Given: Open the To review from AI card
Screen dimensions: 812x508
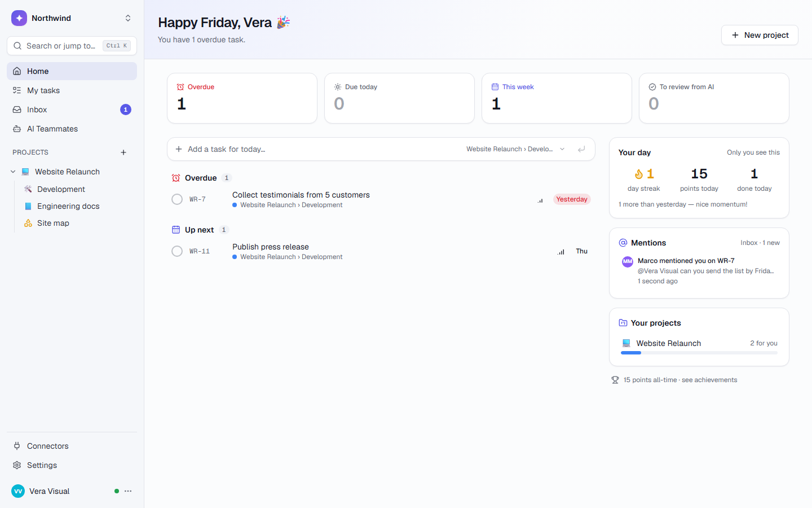Looking at the screenshot, I should click(x=714, y=98).
